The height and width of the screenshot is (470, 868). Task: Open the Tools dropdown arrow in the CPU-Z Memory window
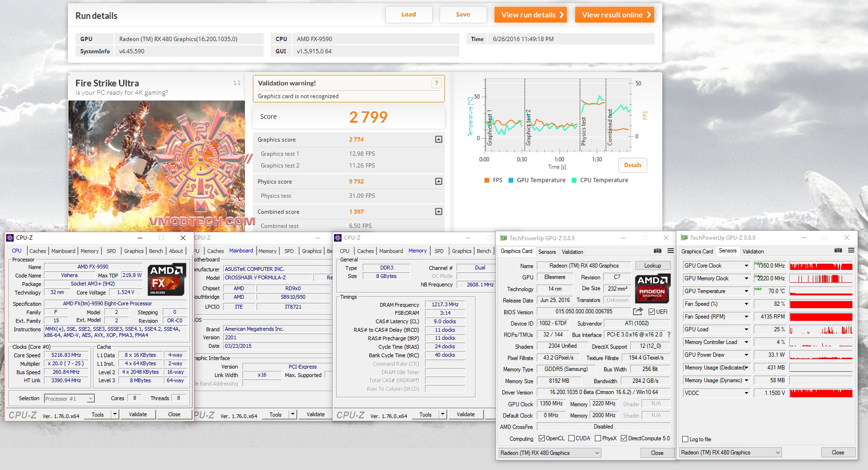pyautogui.click(x=442, y=414)
